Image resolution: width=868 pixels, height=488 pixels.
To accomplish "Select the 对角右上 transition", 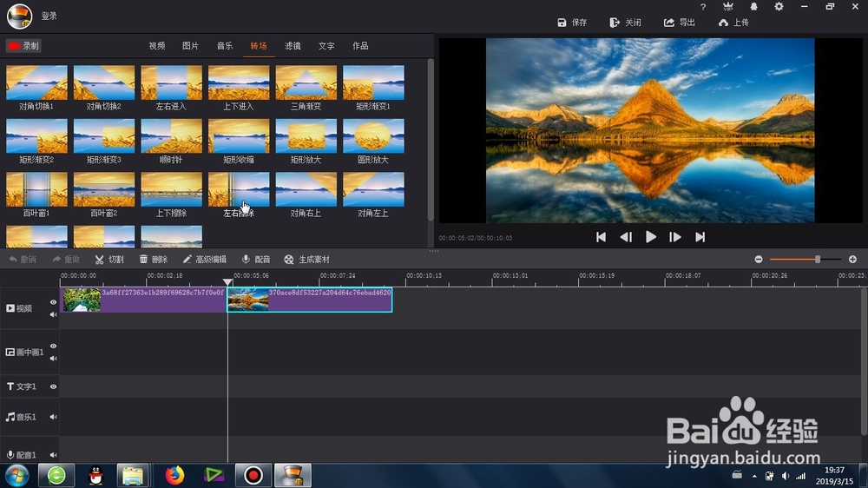I will pos(306,195).
